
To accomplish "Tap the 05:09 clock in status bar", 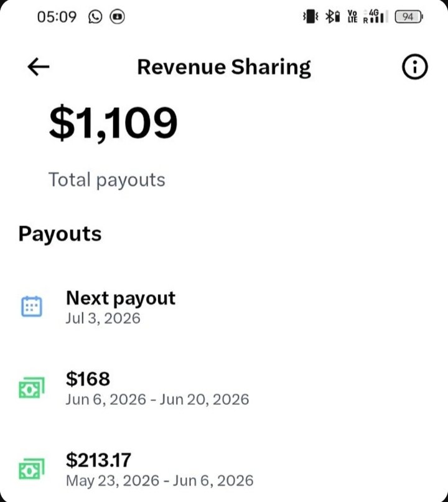I will (x=57, y=17).
